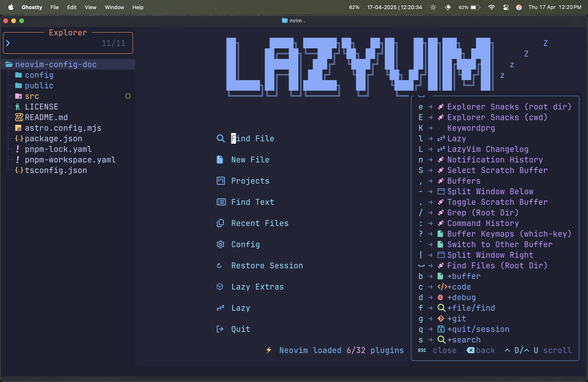Click the Restore Session refresh icon
Viewport: 588px width, 382px height.
click(219, 266)
